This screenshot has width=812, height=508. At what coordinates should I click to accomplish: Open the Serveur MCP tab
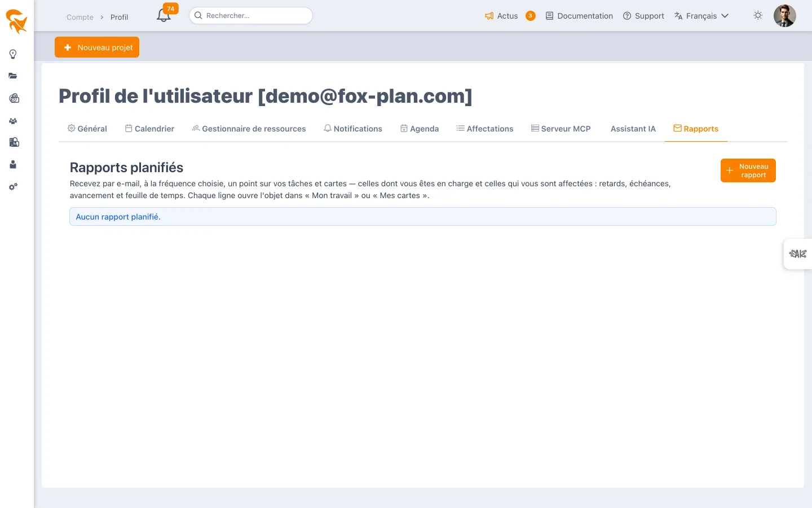(561, 129)
